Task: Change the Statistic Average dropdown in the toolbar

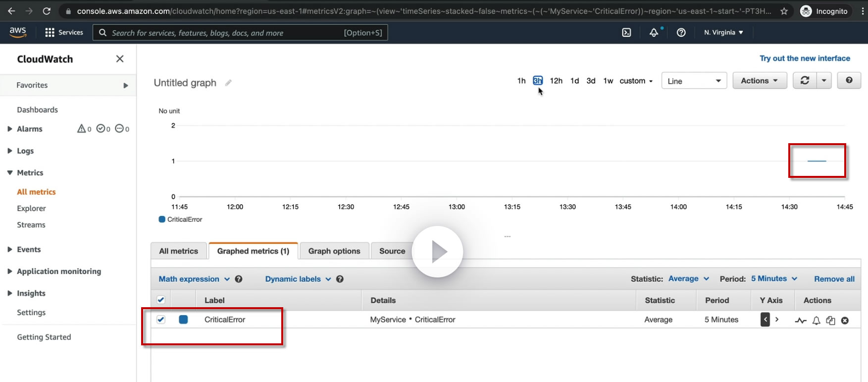Action: 689,279
